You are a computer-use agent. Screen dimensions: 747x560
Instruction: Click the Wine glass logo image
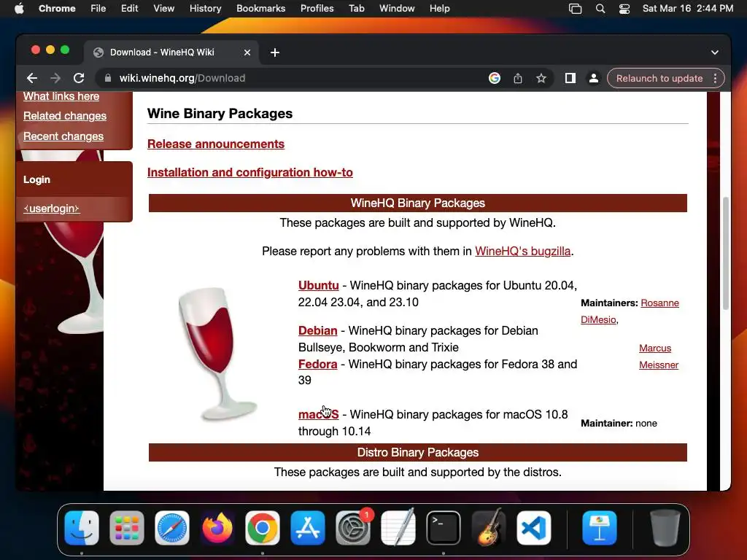point(218,354)
